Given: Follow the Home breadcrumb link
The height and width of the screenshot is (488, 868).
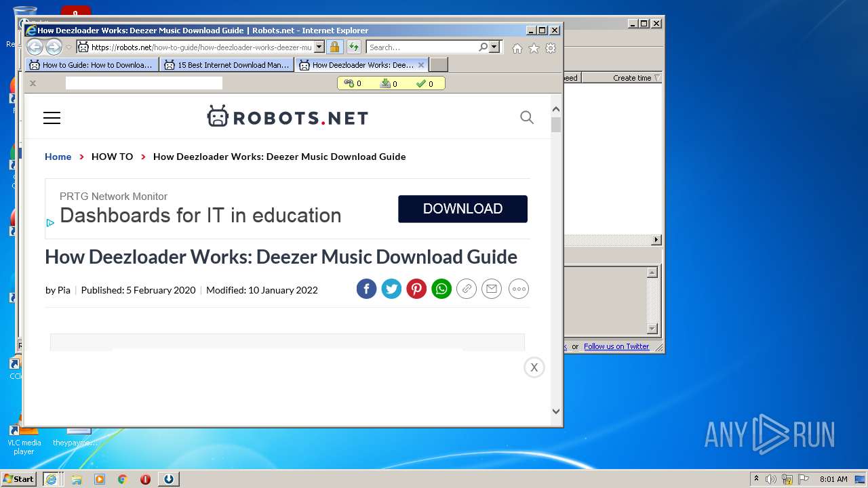Looking at the screenshot, I should point(58,157).
